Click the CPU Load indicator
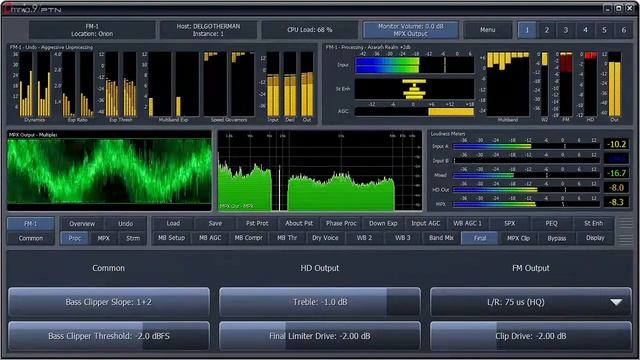Viewport: 640px width, 360px height. pyautogui.click(x=310, y=30)
